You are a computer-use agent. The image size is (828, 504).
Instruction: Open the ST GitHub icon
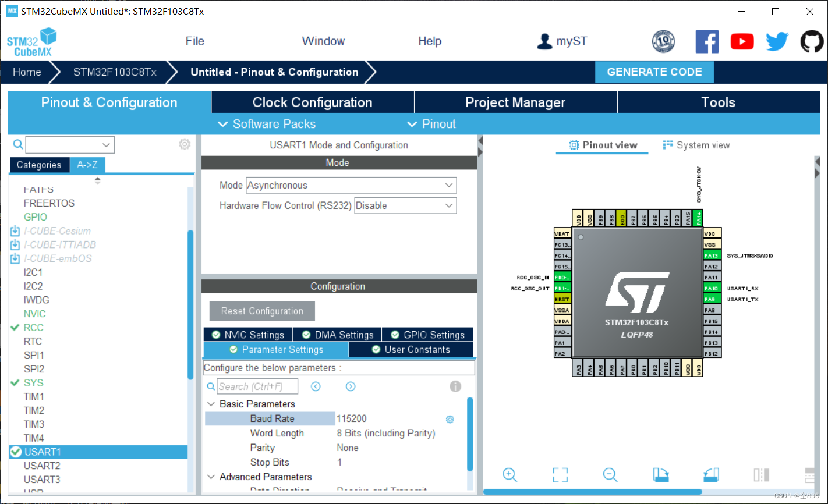tap(812, 41)
